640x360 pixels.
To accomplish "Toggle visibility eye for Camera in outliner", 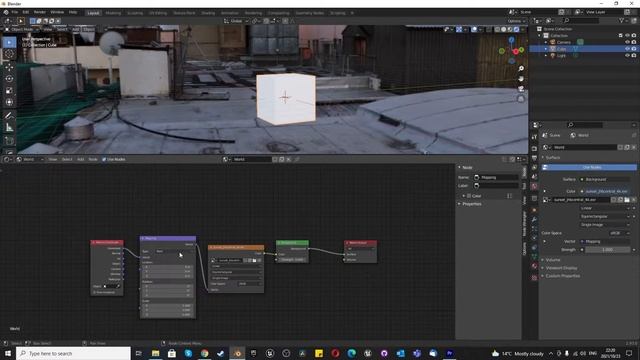I will (627, 42).
